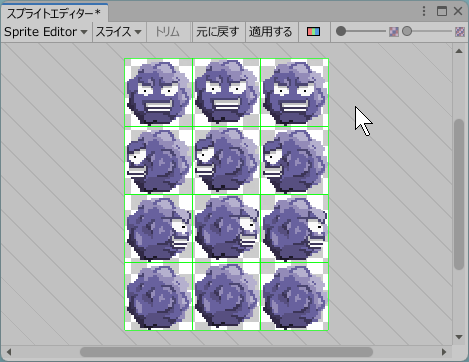Select the front-facing sprite, first row middle
The width and height of the screenshot is (469, 362).
[x=226, y=92]
